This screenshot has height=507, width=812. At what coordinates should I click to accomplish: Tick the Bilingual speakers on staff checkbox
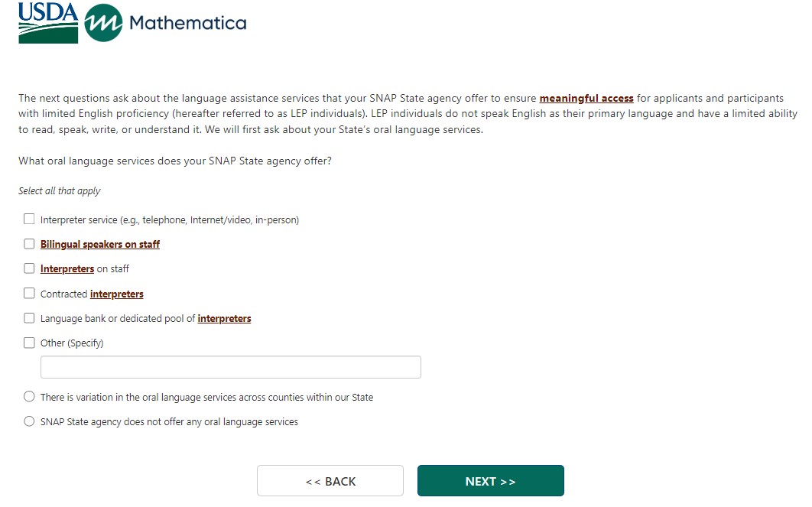[29, 243]
